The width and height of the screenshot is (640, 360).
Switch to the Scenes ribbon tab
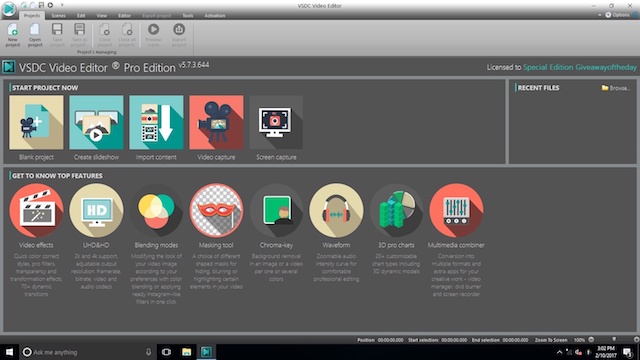58,16
